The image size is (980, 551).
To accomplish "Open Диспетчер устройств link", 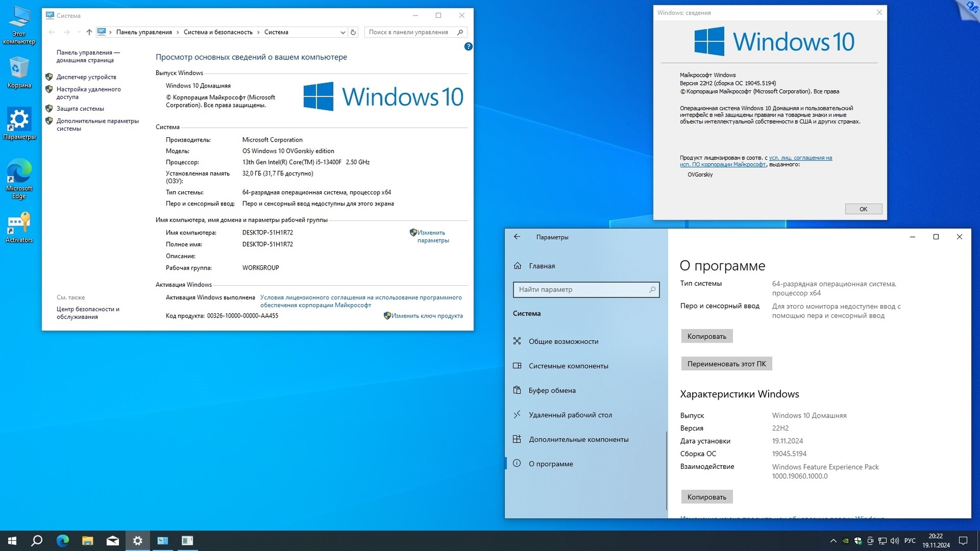I will point(86,77).
